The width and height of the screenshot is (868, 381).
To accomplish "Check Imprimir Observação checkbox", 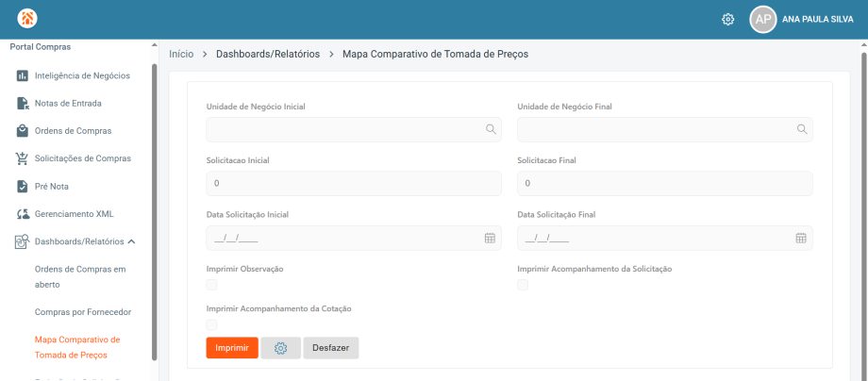I will click(211, 285).
